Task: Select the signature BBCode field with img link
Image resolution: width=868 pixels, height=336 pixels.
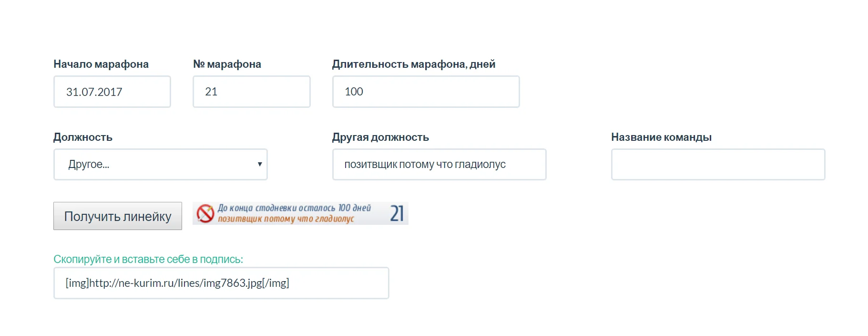Action: [221, 283]
